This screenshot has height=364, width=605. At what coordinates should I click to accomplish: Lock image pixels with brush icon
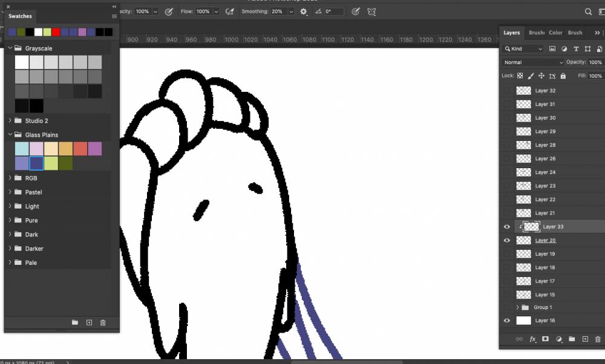tap(531, 76)
